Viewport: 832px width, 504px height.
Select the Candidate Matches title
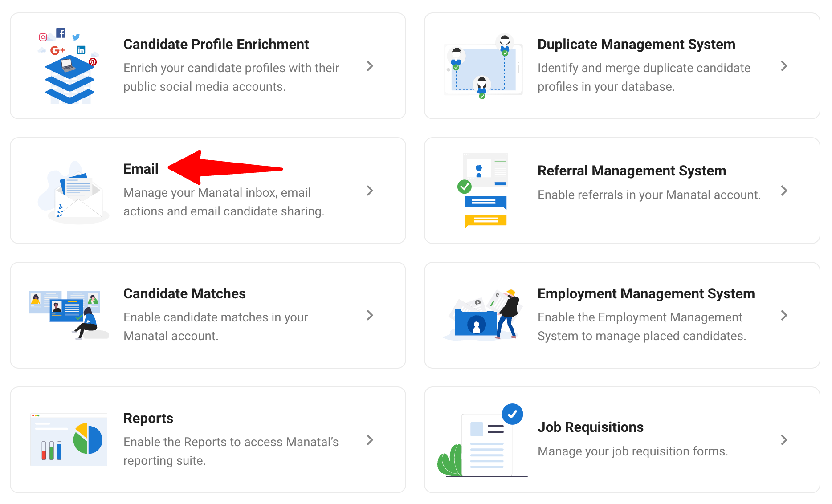[184, 293]
